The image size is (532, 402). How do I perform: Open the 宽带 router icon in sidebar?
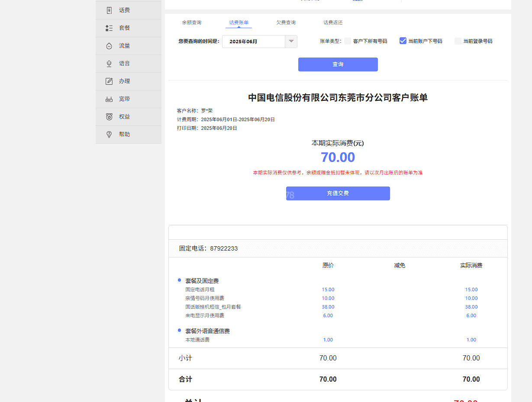click(109, 99)
